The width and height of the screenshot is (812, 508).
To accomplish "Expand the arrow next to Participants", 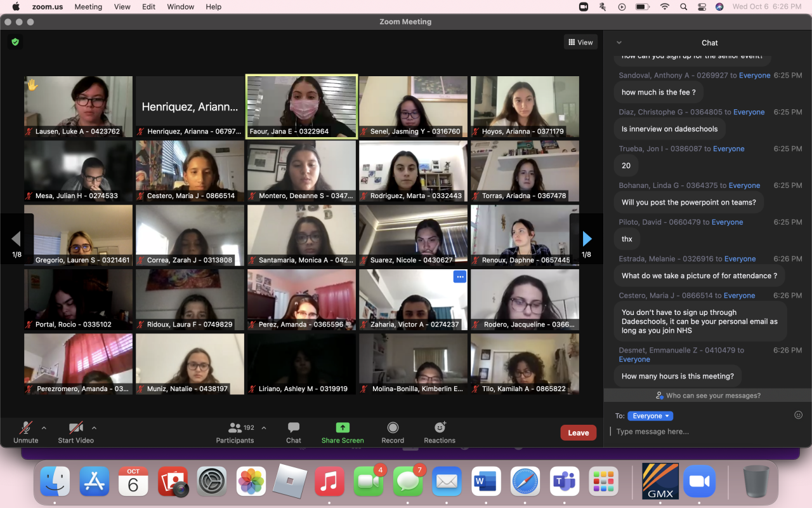I will (x=264, y=428).
